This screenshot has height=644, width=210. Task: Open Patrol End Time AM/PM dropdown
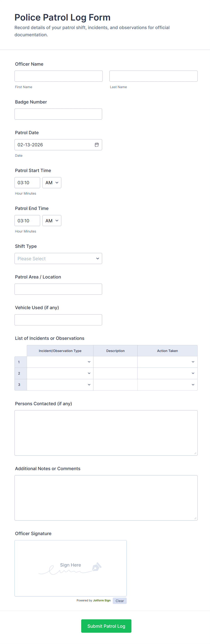(x=52, y=221)
